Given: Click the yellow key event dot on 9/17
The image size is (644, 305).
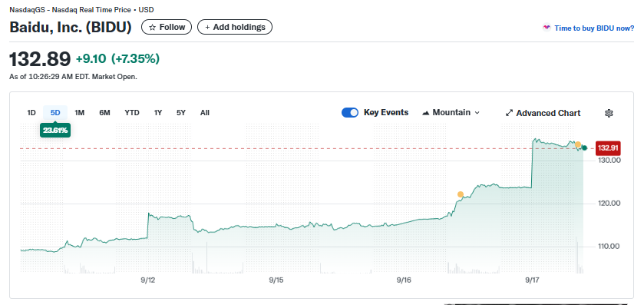Looking at the screenshot, I should [578, 144].
